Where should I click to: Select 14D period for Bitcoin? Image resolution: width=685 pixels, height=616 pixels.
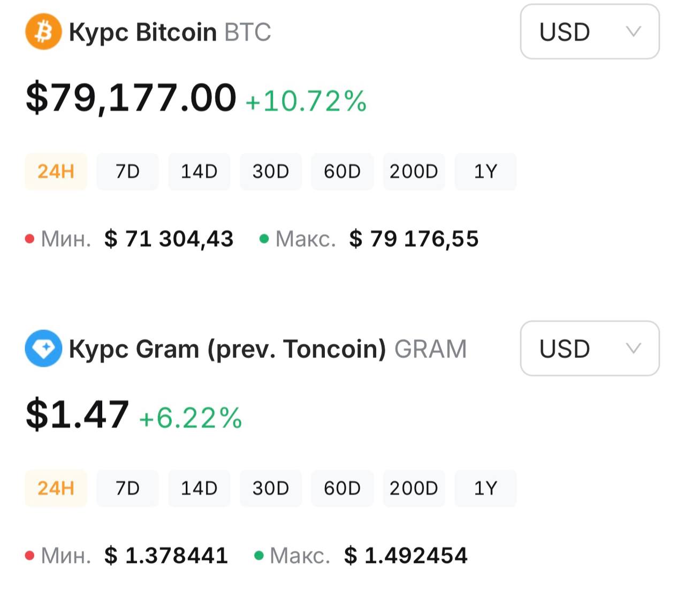[199, 172]
